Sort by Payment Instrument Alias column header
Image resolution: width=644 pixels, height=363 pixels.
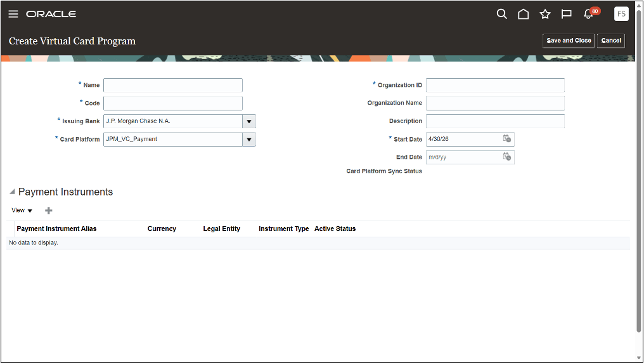point(56,228)
